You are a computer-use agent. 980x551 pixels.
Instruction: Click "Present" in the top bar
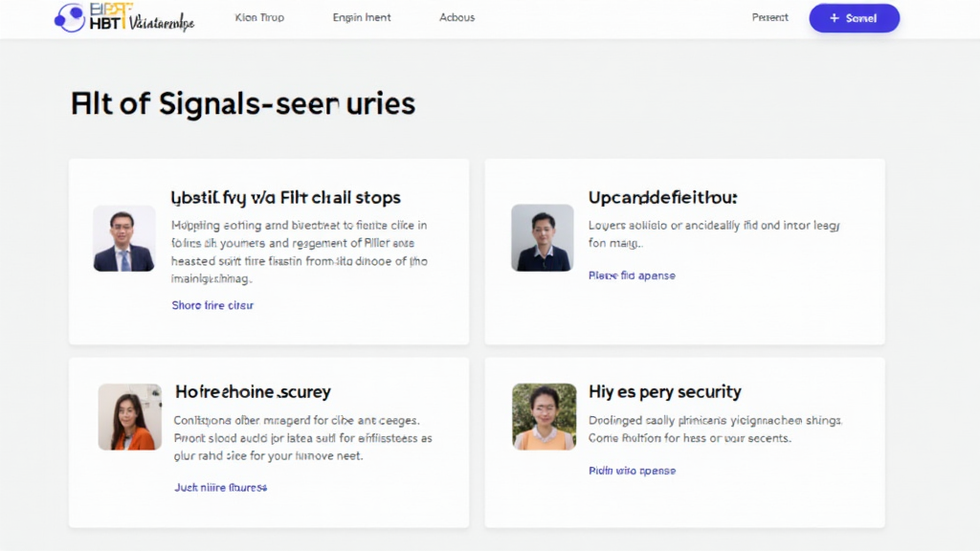(769, 16)
